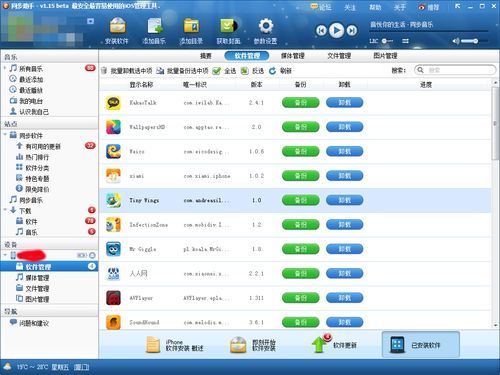Viewport: 500px width, 375px height.
Task: Mute the speaker volume icon
Action: [x=455, y=41]
